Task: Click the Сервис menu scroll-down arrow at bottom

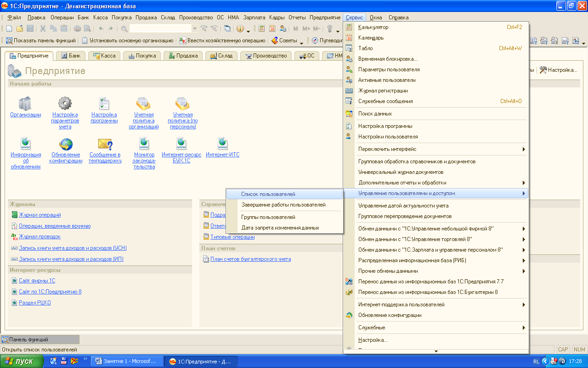Action: coord(436,351)
